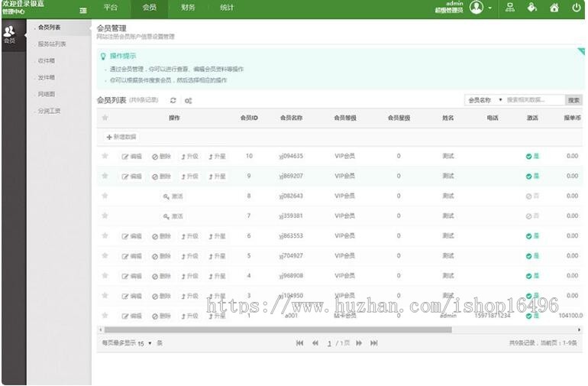Click the star in the table header
This screenshot has height=386, width=588.
click(105, 118)
